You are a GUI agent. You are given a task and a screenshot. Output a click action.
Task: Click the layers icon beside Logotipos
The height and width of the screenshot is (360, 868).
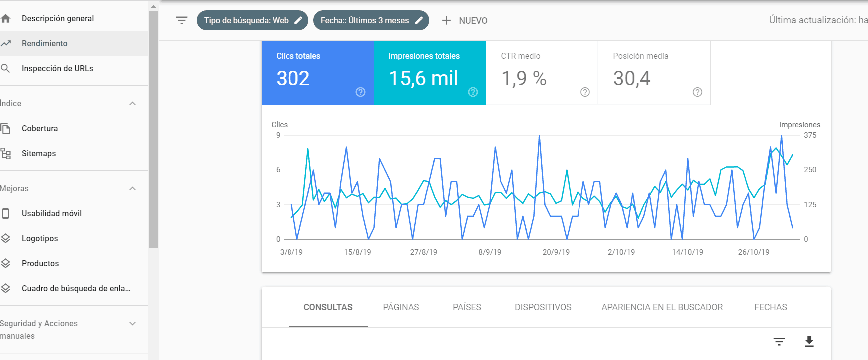coord(6,238)
